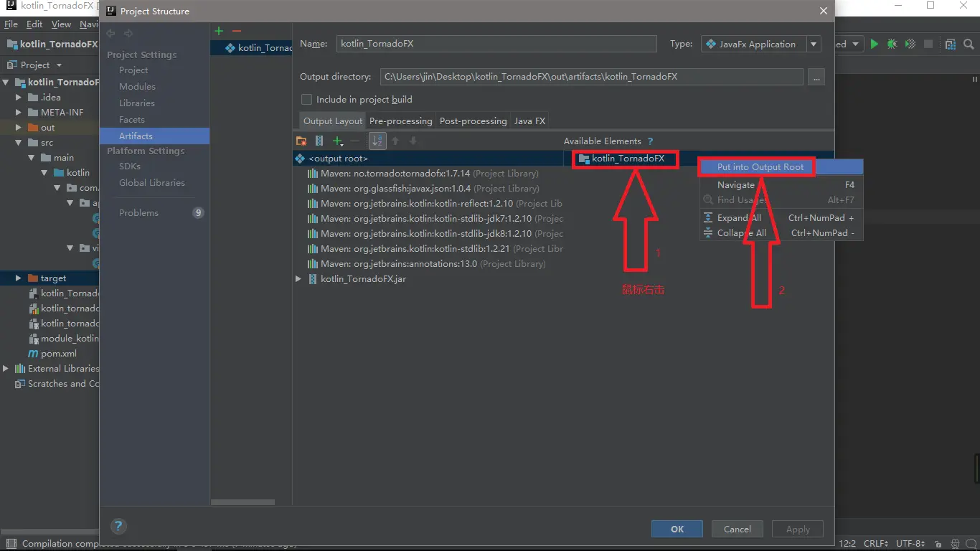This screenshot has height=551, width=980.
Task: Collapse the src folder
Action: [x=19, y=143]
